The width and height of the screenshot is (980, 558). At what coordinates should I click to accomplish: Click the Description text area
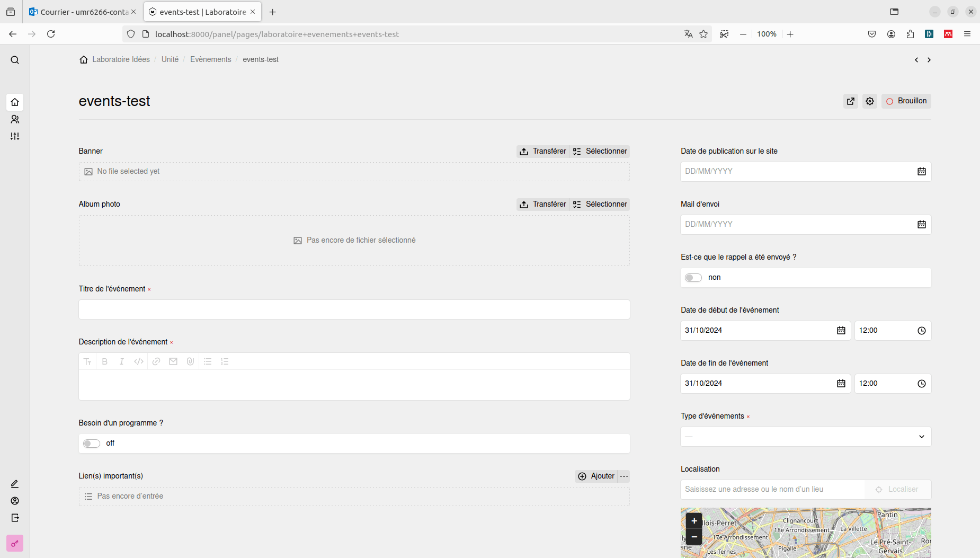click(x=354, y=385)
